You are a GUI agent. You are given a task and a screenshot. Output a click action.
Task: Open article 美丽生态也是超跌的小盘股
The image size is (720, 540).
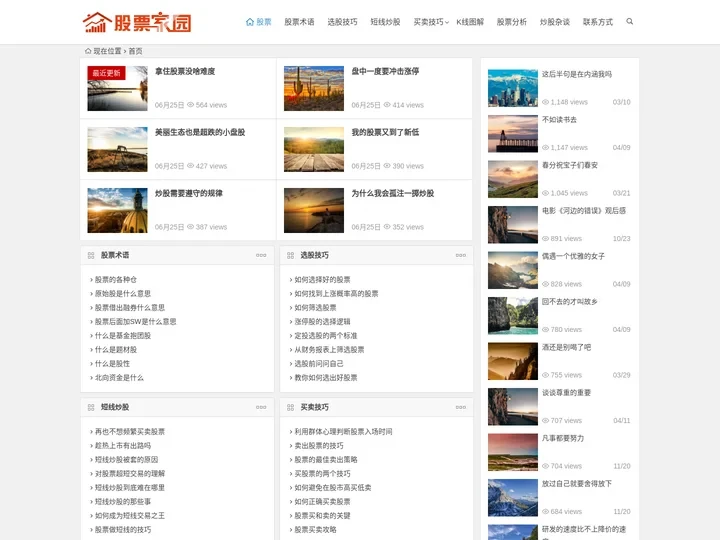click(x=200, y=132)
